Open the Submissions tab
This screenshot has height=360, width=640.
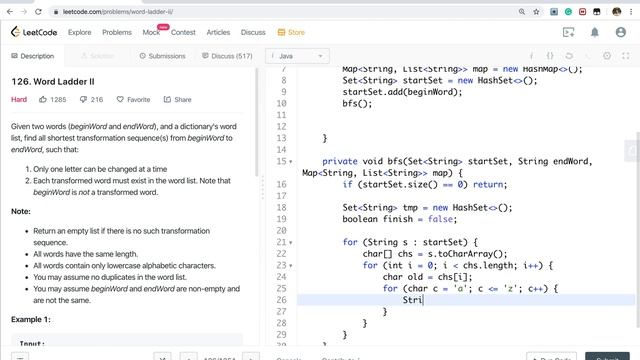162,56
